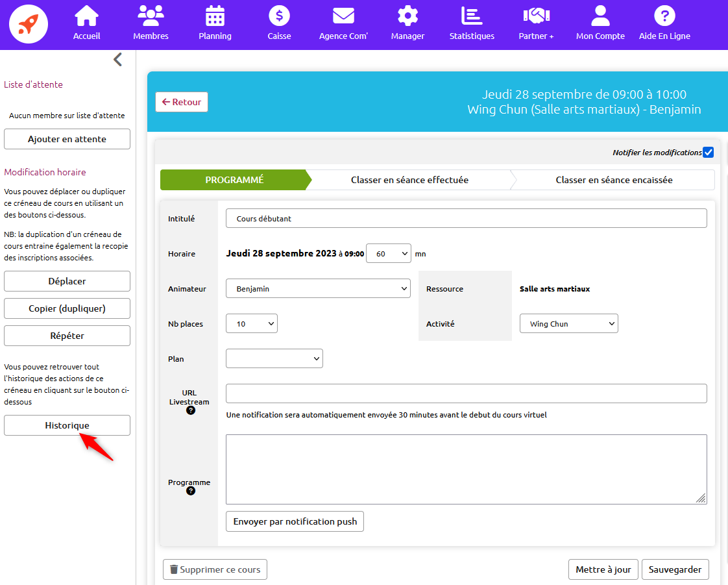Click the URL Livestream help icon
The image size is (728, 585).
190,410
